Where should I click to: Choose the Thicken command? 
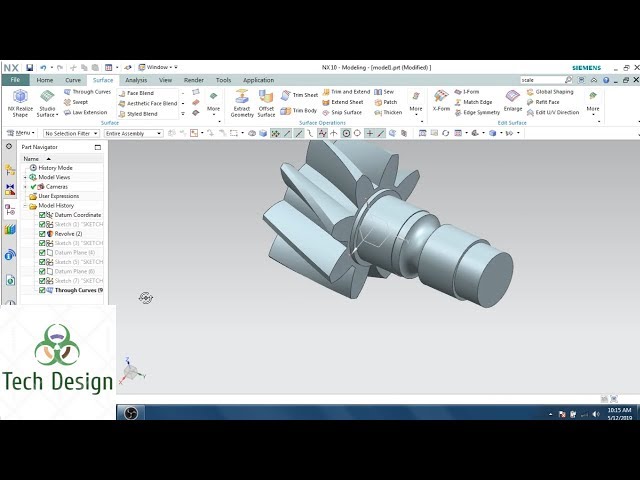pos(388,112)
